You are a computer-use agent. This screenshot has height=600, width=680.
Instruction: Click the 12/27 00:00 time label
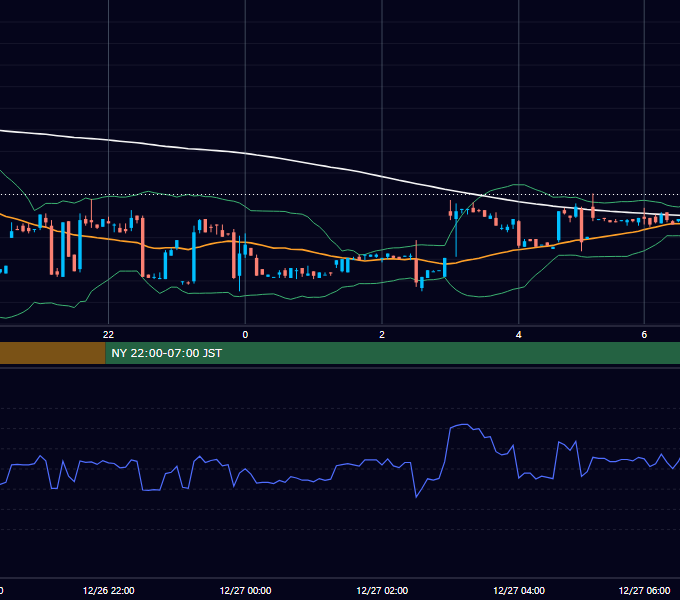coord(245,590)
